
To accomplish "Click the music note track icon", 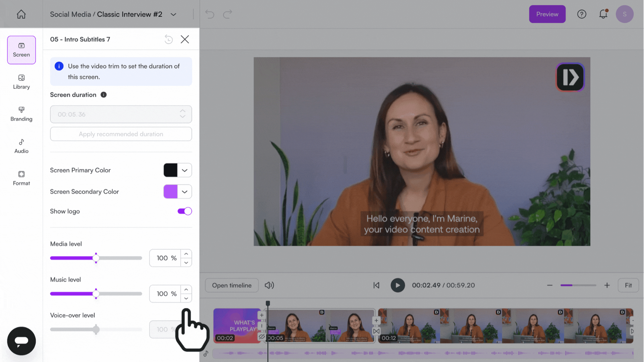I will (206, 353).
